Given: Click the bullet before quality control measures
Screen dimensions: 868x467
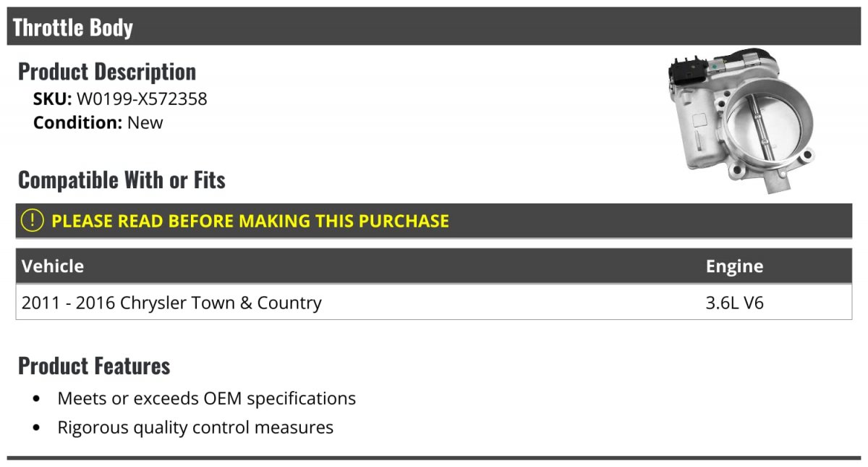Looking at the screenshot, I should (37, 428).
